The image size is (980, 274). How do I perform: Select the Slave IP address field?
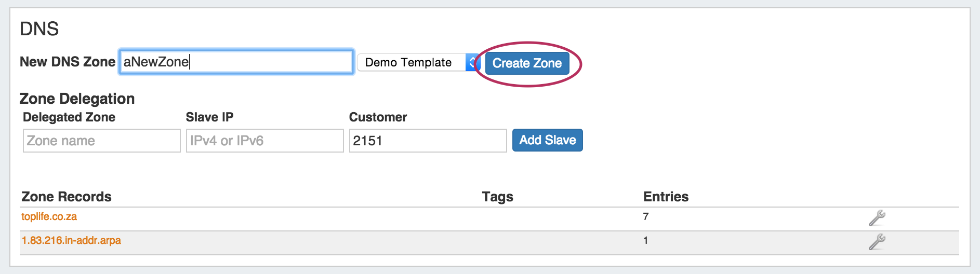[x=265, y=141]
